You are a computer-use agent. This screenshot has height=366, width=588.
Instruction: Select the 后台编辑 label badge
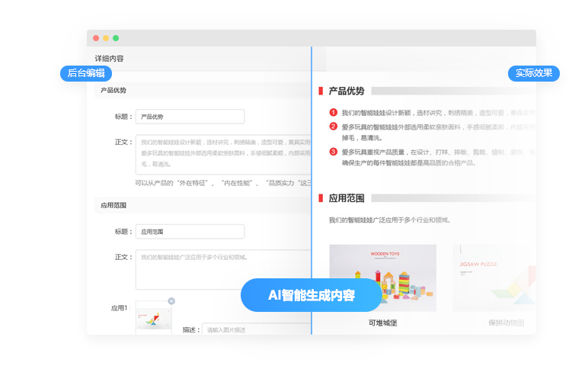coord(86,73)
